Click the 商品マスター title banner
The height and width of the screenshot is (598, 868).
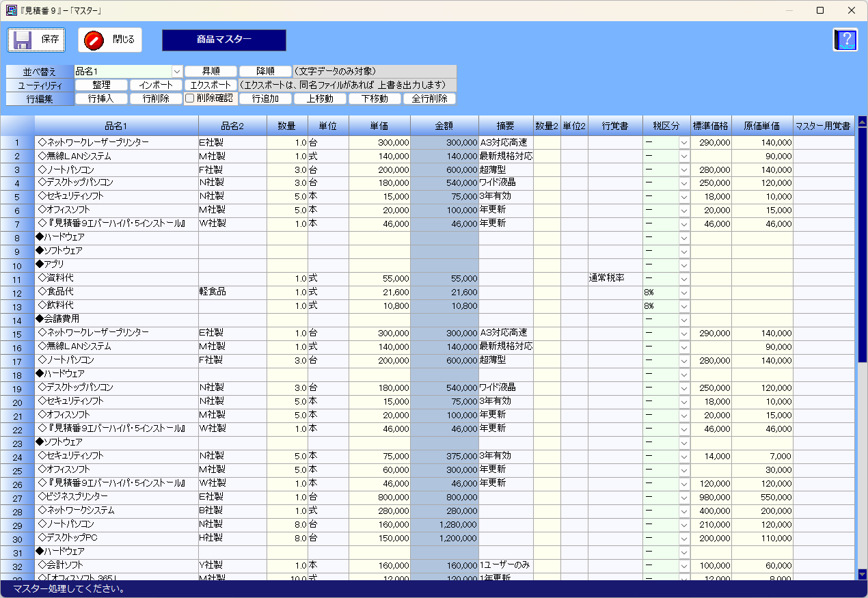224,40
